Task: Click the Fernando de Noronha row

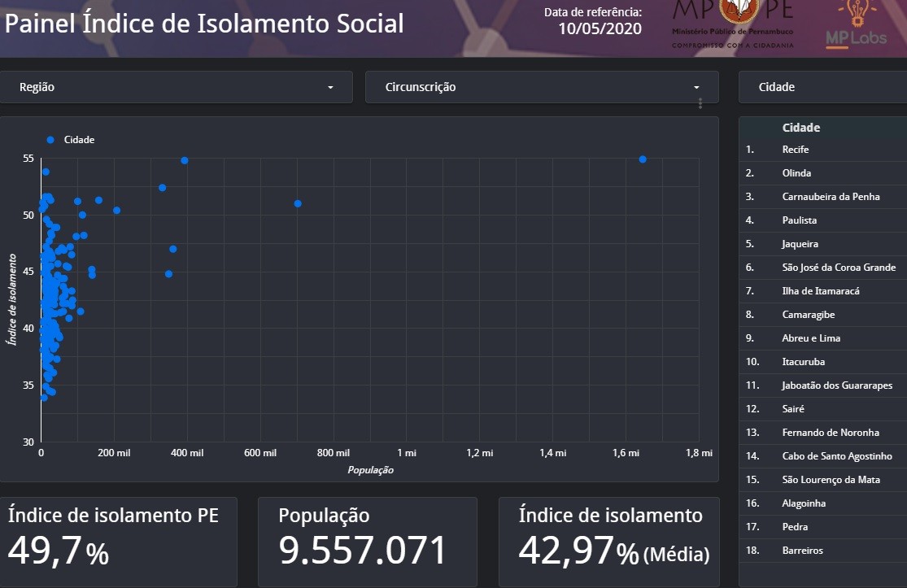Action: tap(822, 433)
